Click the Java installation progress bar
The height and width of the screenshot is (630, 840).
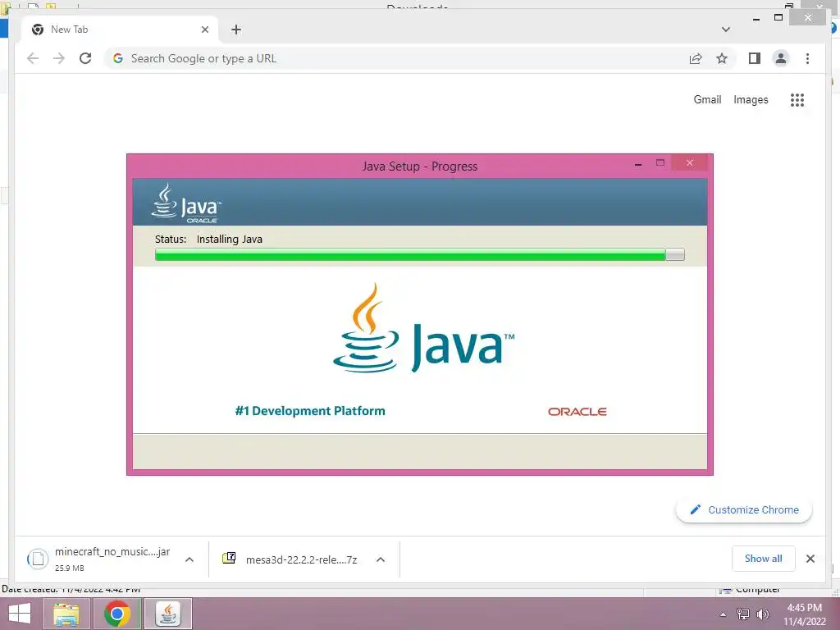(x=419, y=254)
